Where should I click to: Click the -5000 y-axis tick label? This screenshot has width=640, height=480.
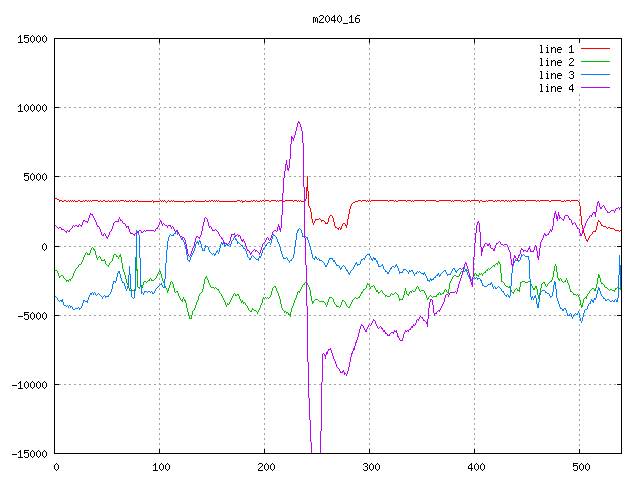(x=32, y=315)
